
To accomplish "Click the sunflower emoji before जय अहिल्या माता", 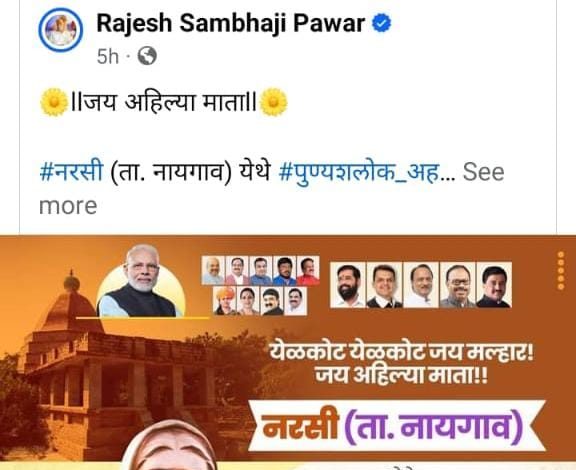I will tap(54, 102).
